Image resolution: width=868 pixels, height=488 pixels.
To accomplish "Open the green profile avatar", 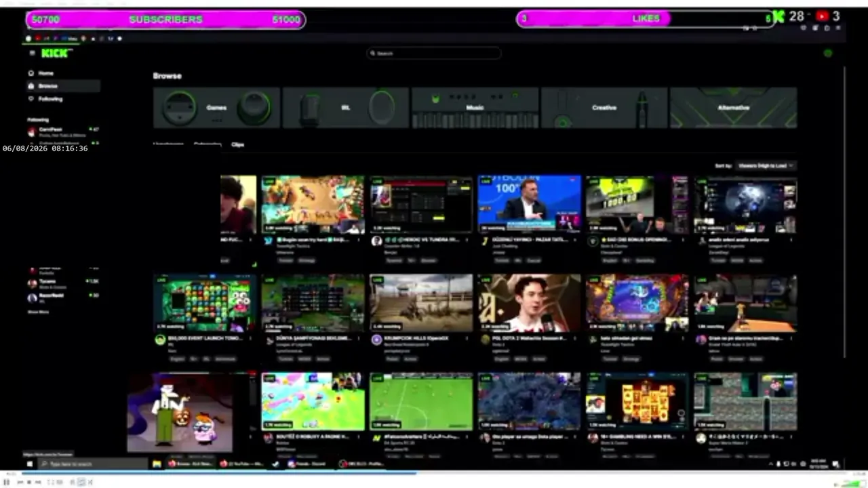I will coord(827,53).
